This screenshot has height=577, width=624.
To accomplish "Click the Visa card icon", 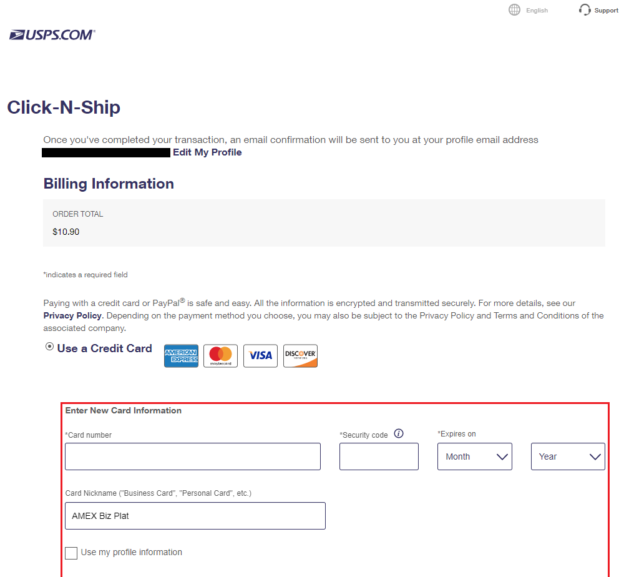I will point(260,356).
